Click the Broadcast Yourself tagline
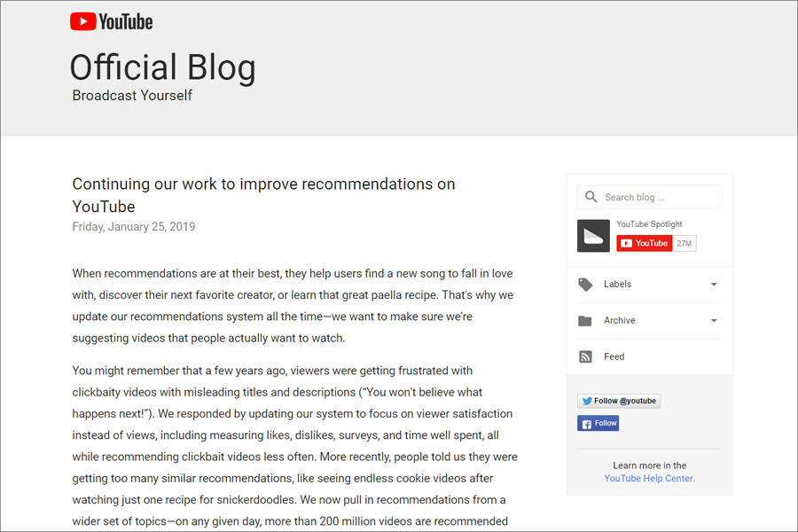798x532 pixels. coord(132,95)
